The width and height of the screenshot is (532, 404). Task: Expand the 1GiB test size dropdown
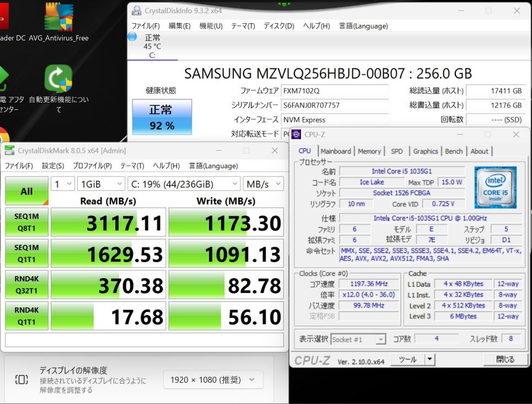tap(101, 184)
